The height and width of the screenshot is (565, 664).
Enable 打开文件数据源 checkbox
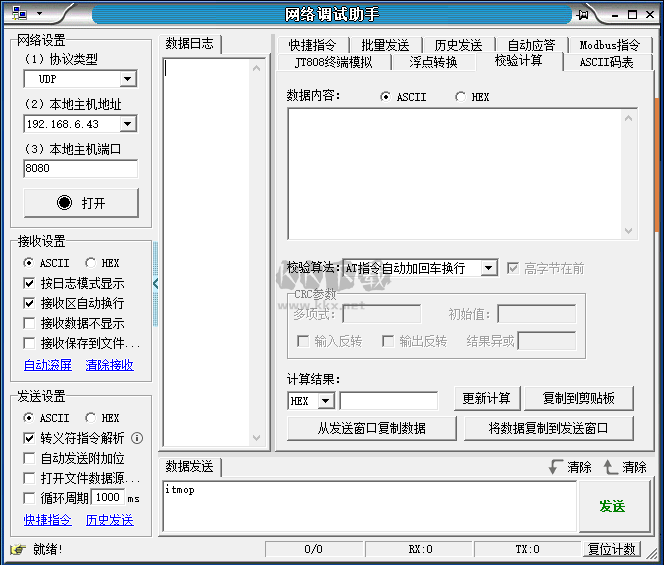point(29,478)
